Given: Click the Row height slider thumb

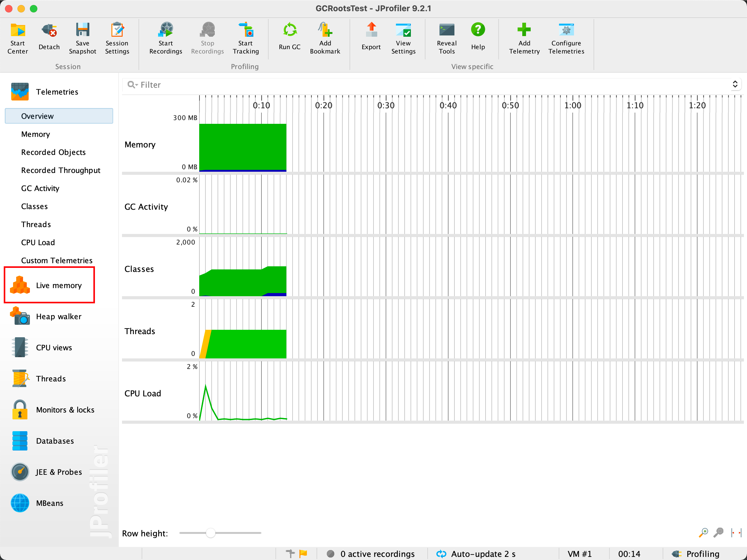Looking at the screenshot, I should pyautogui.click(x=210, y=533).
